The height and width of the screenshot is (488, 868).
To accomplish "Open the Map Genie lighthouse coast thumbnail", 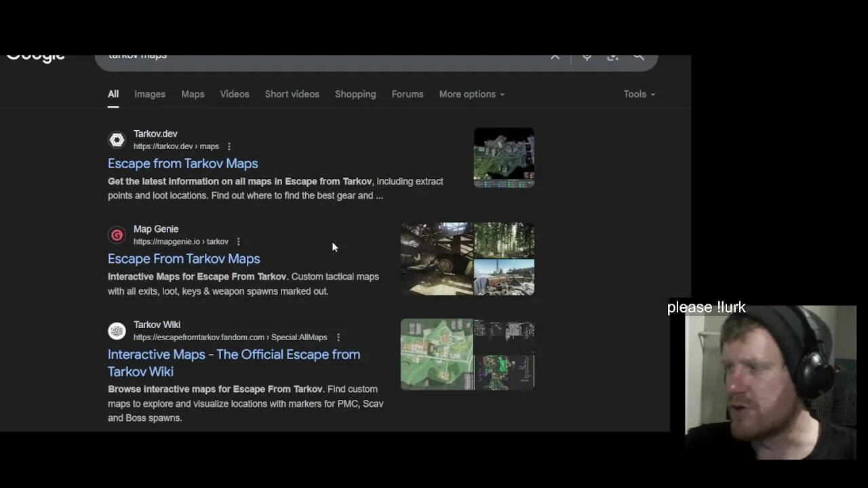I will pos(505,277).
